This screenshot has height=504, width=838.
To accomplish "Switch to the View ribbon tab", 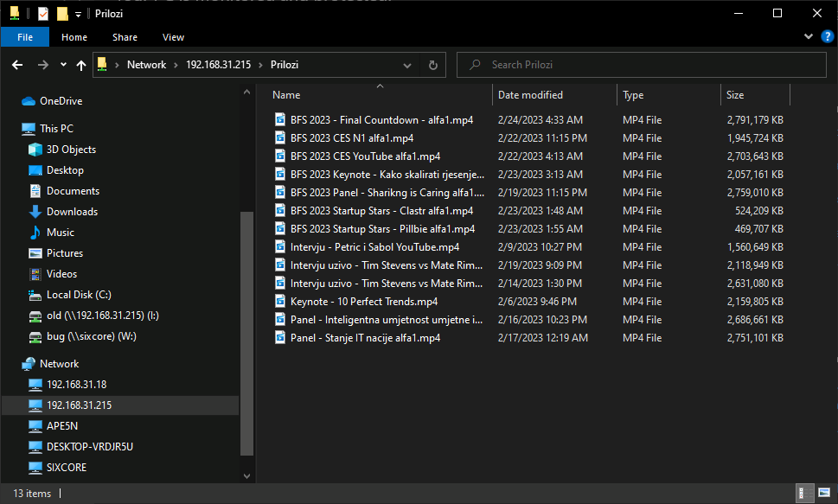I will coord(173,37).
